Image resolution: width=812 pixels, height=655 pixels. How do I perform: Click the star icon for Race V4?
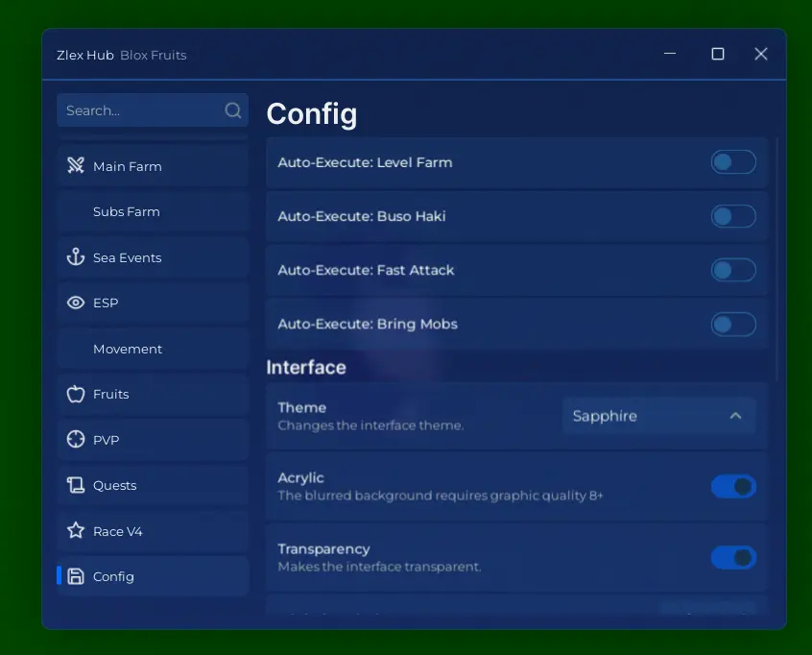pyautogui.click(x=76, y=531)
